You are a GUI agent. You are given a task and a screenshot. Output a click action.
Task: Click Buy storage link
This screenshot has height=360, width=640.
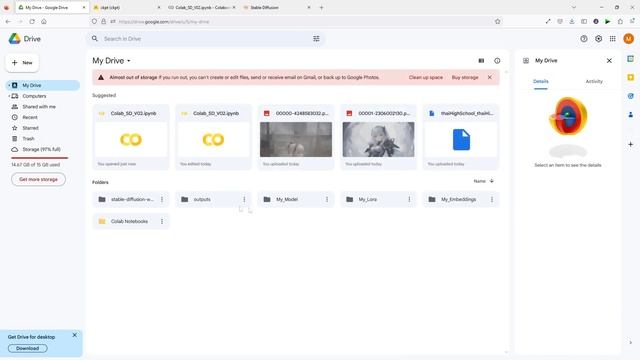click(x=465, y=78)
